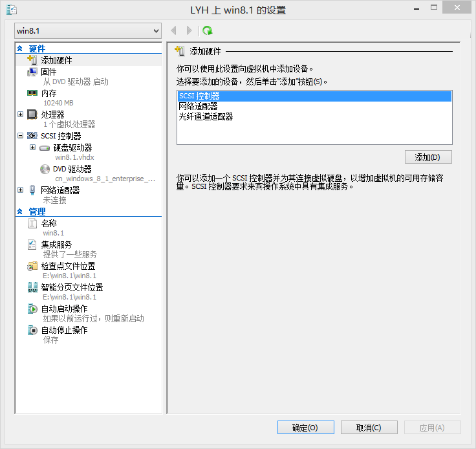The width and height of the screenshot is (476, 449).
Task: Click the Name (名称) icon
Action: (32, 223)
